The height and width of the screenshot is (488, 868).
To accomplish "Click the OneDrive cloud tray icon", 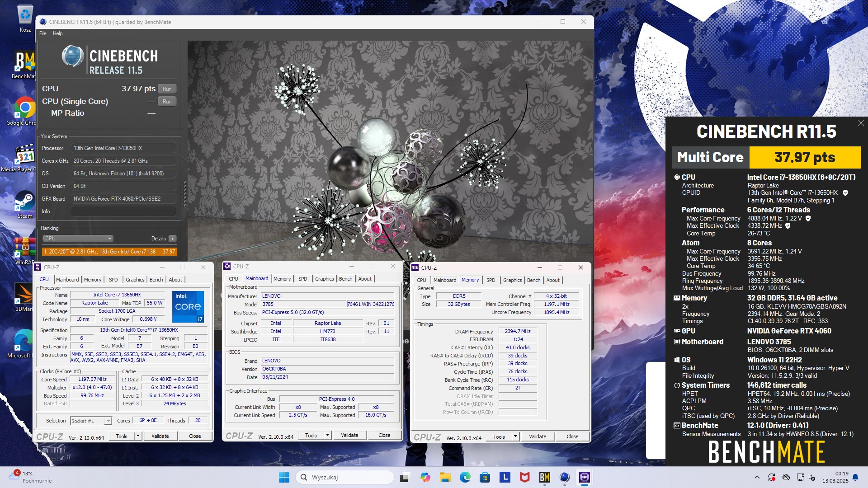I will (786, 477).
